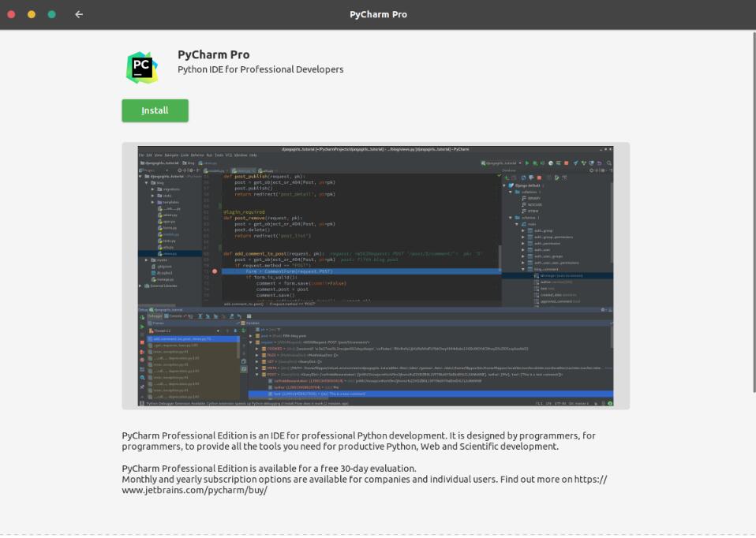The height and width of the screenshot is (538, 756).
Task: Install PyCharm Pro with the green button
Action: click(x=155, y=110)
